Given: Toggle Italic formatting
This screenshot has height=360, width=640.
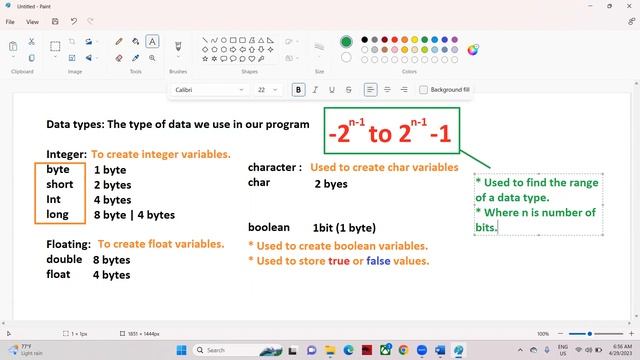Looking at the screenshot, I should (x=315, y=90).
